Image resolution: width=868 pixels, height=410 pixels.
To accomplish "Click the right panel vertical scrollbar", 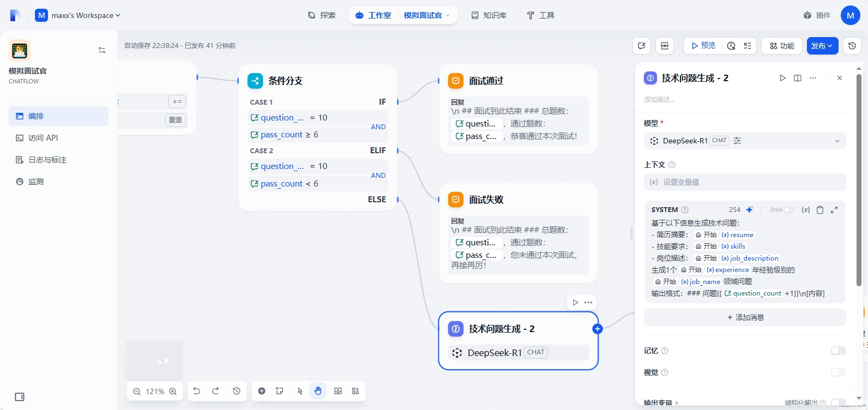I will (x=859, y=180).
